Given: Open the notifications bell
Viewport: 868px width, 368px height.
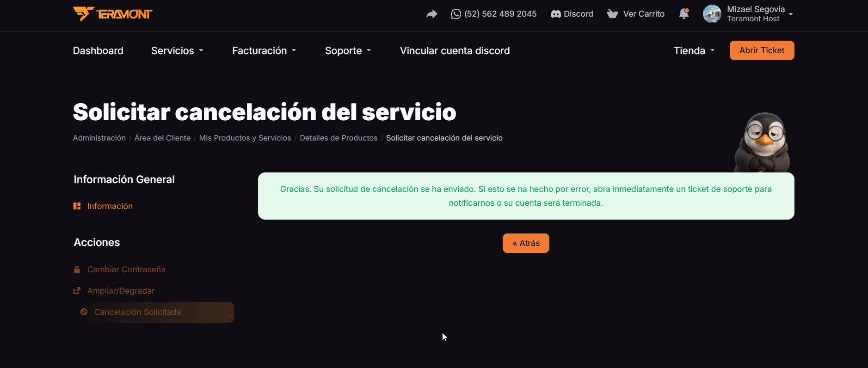Looking at the screenshot, I should pyautogui.click(x=684, y=14).
